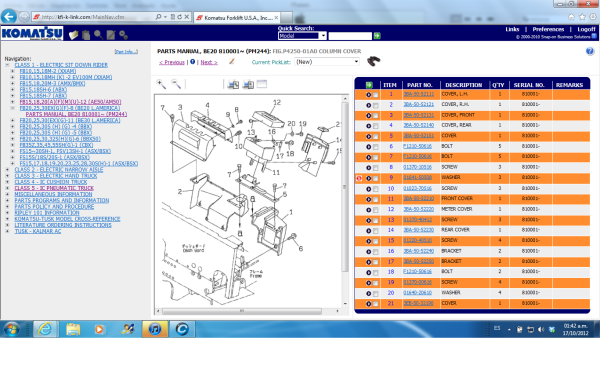Screen dimensions: 600x380
Task: Click the first print-preview diagram toolbar icon
Action: pos(233,84)
